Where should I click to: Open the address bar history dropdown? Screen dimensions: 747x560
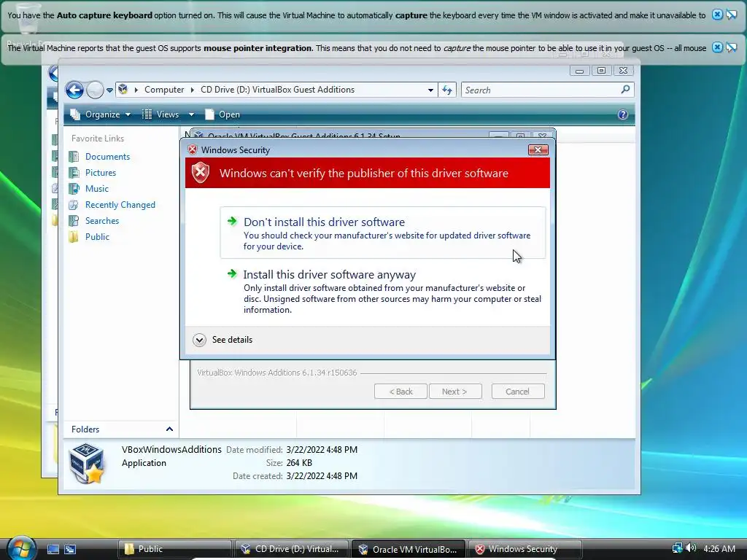(430, 90)
